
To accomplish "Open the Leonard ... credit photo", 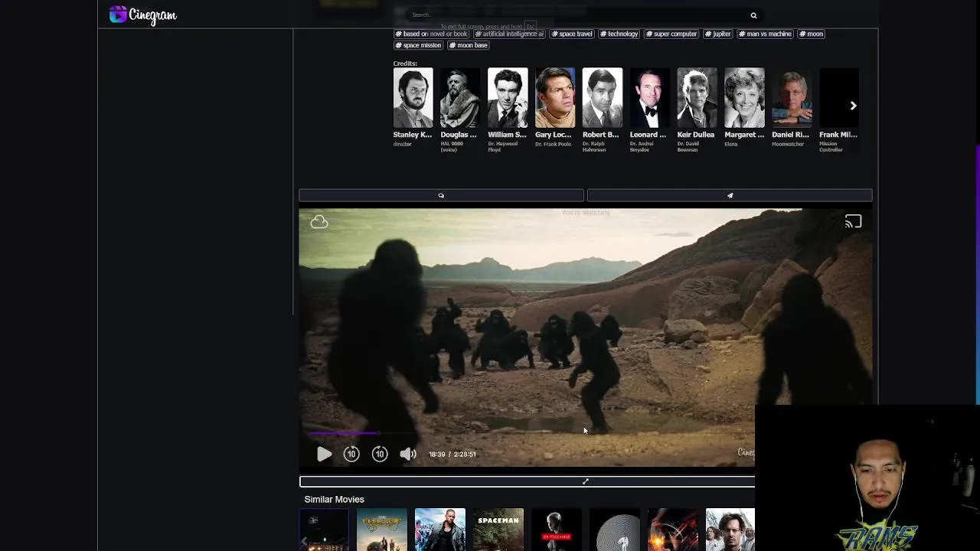I will (649, 98).
